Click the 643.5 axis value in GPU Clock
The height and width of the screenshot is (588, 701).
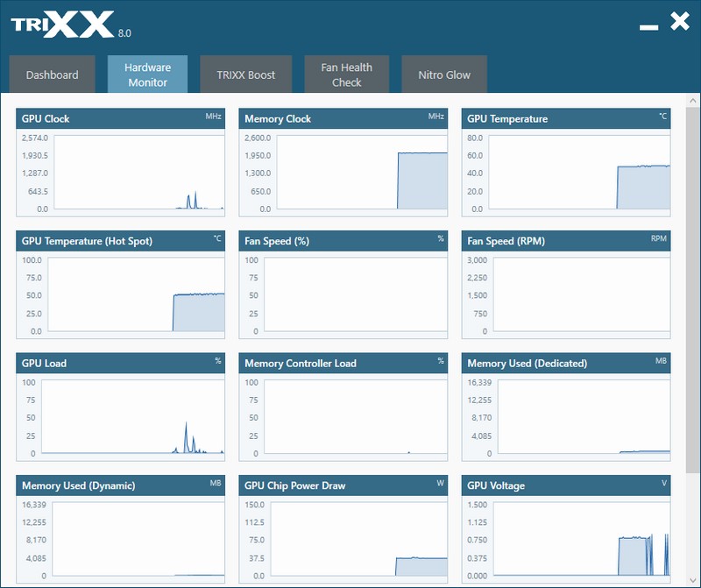38,191
